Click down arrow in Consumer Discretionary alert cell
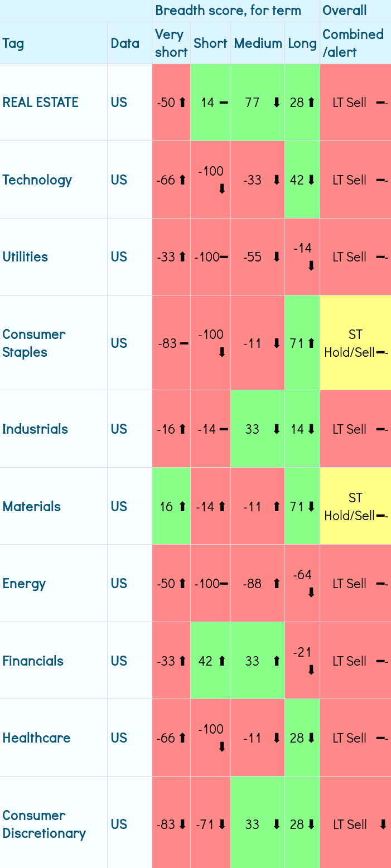The height and width of the screenshot is (868, 391). click(x=383, y=825)
